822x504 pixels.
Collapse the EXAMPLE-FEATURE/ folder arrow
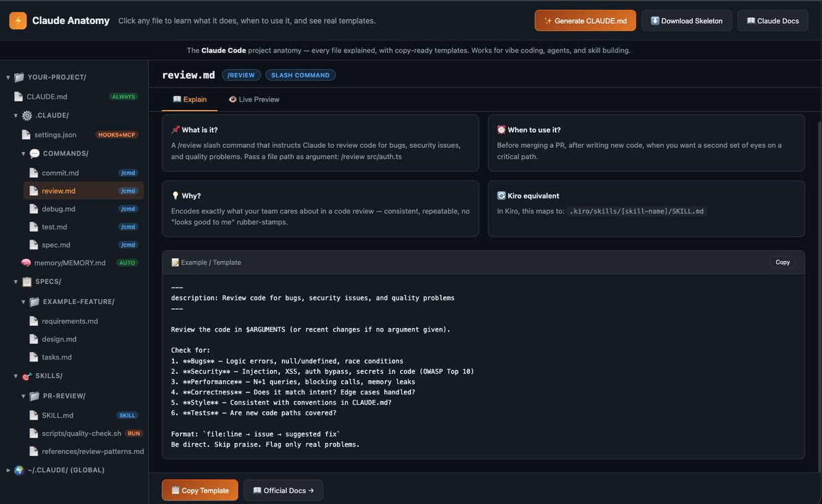click(x=24, y=302)
